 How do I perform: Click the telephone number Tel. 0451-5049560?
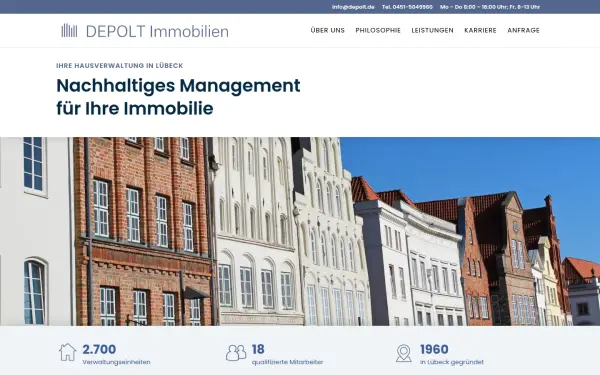pos(407,7)
